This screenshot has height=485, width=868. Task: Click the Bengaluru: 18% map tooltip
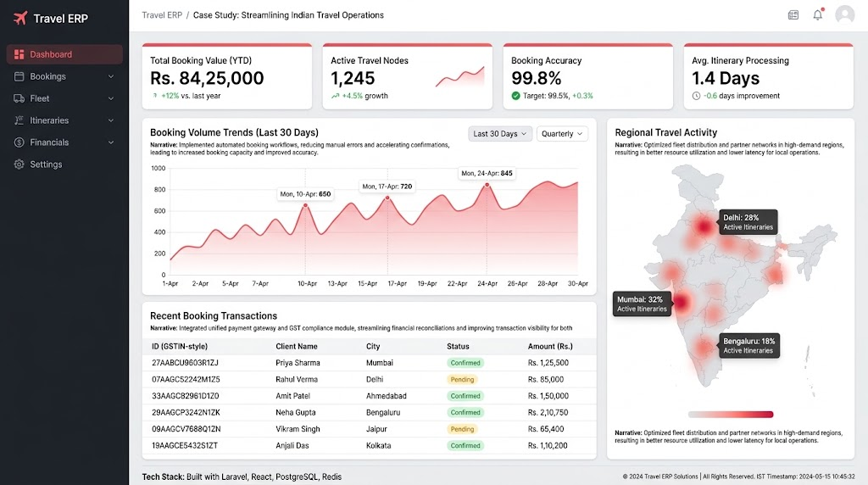(749, 345)
